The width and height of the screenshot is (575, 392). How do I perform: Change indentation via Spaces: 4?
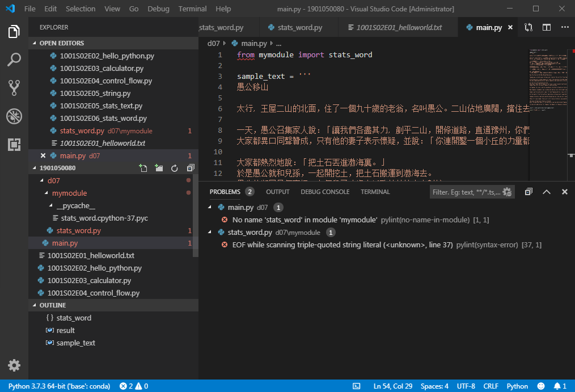click(x=434, y=386)
